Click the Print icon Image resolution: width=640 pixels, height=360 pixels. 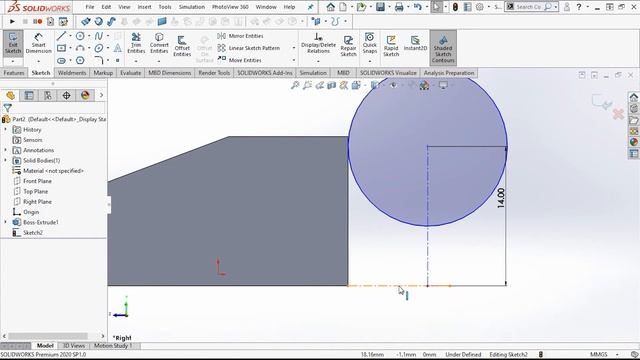[x=399, y=7]
